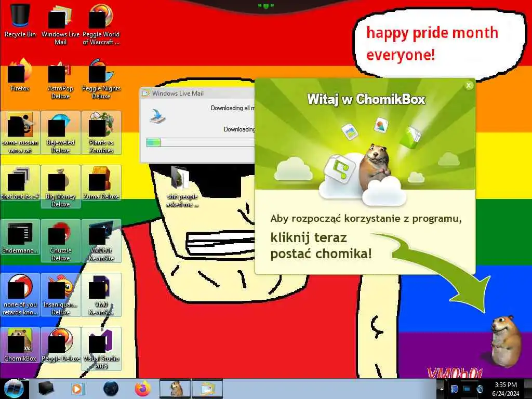Select the Chuzzle Deluxe desktop icon
Viewport: 532px width, 399px height.
(60, 241)
